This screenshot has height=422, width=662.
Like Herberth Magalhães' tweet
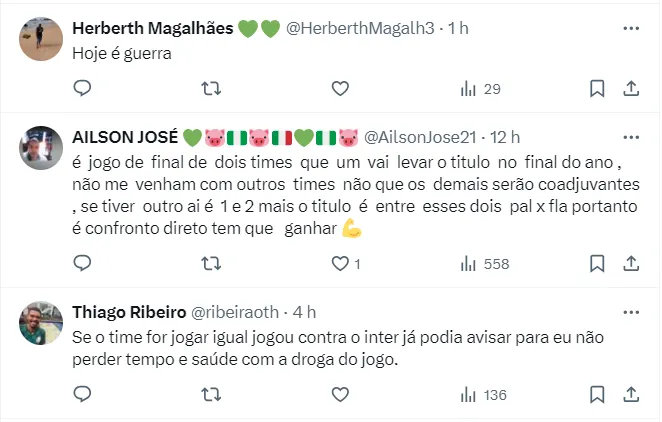tap(340, 89)
